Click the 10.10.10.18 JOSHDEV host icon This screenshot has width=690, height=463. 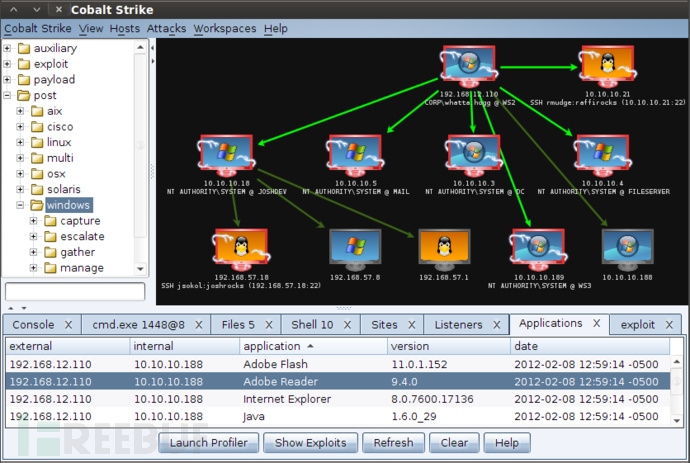click(x=227, y=155)
